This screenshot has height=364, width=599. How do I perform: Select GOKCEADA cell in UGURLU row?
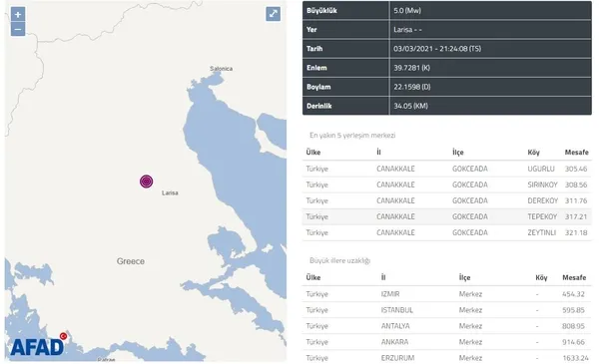pos(470,169)
